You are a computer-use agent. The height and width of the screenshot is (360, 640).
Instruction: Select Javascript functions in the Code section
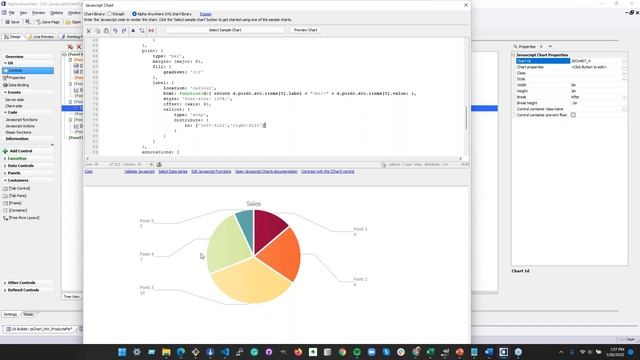(21, 120)
